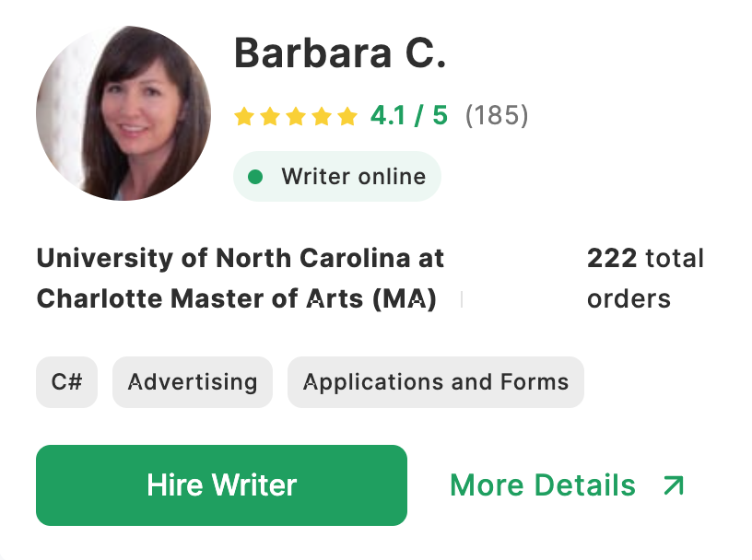Open the (185) reviews count
Image resolution: width=752 pixels, height=560 pixels.
coord(497,116)
